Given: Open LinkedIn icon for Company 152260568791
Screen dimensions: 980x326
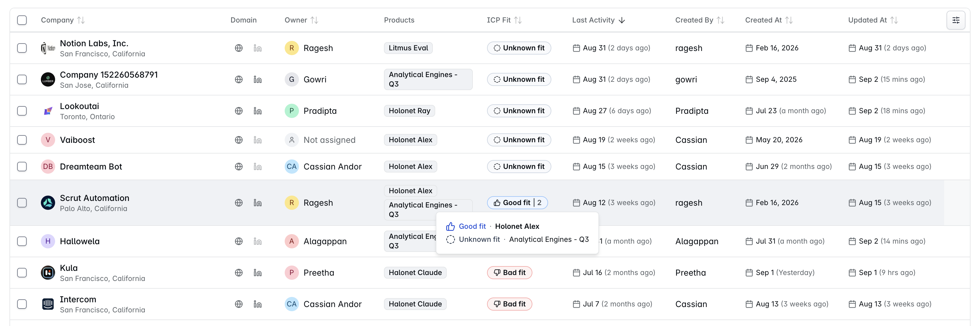Looking at the screenshot, I should tap(257, 79).
